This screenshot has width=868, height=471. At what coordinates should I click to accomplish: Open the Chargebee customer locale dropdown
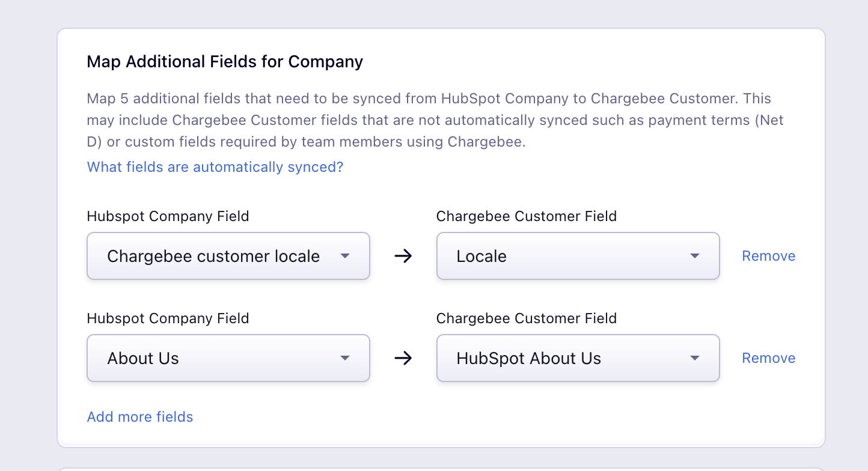coord(228,256)
